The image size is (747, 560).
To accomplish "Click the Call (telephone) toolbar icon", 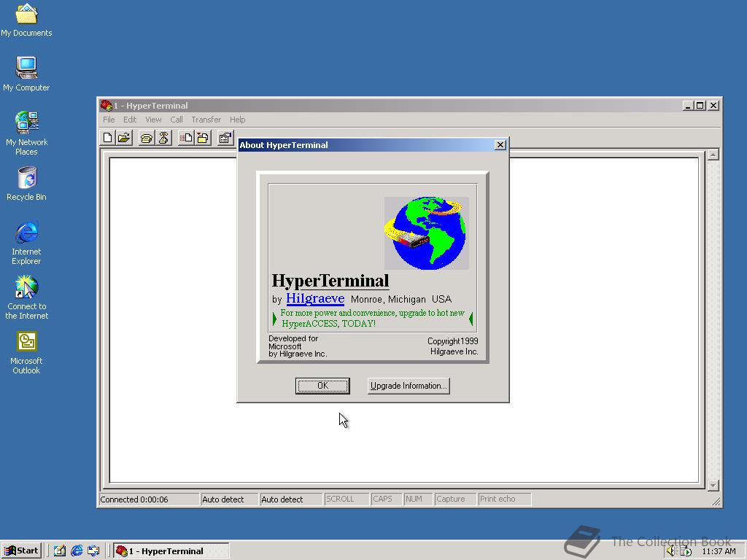I will (x=146, y=138).
